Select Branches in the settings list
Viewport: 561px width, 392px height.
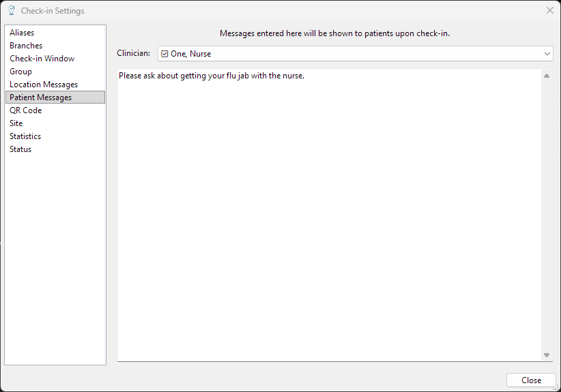click(x=26, y=46)
